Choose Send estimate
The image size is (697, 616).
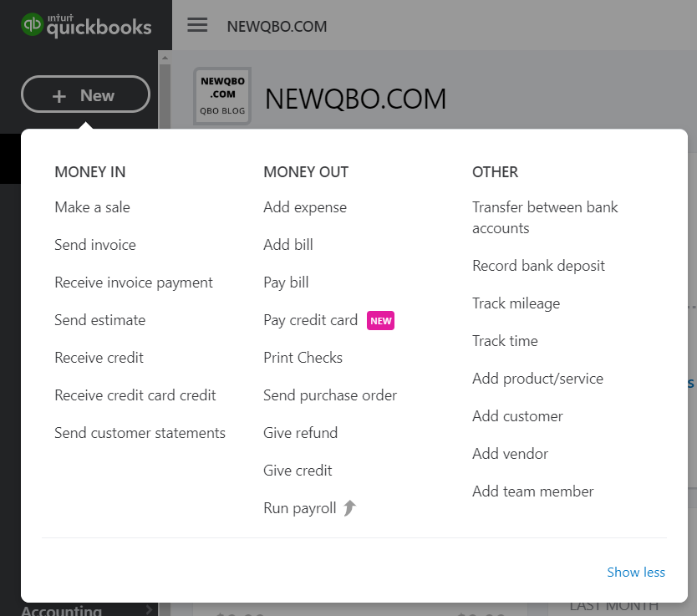100,320
